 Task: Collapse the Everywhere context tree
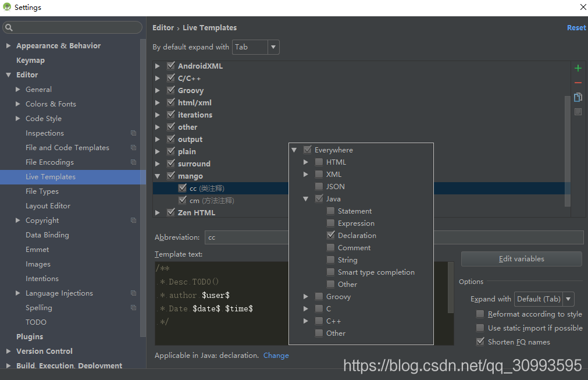tap(294, 150)
